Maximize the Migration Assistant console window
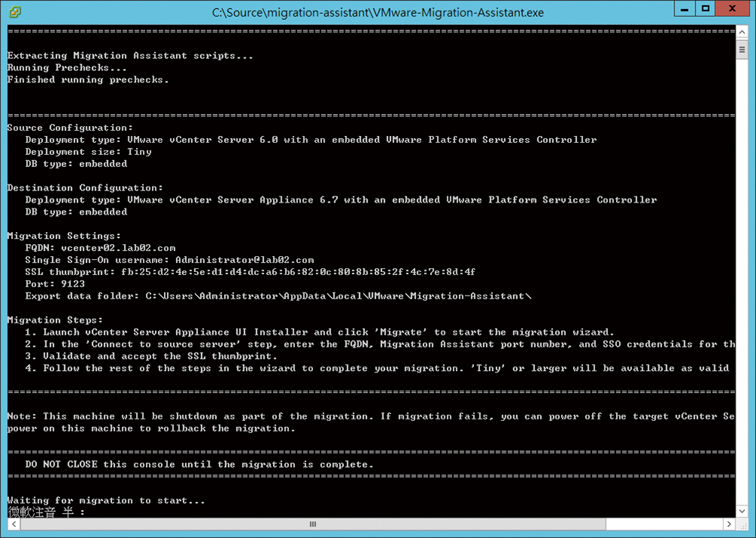 tap(705, 8)
